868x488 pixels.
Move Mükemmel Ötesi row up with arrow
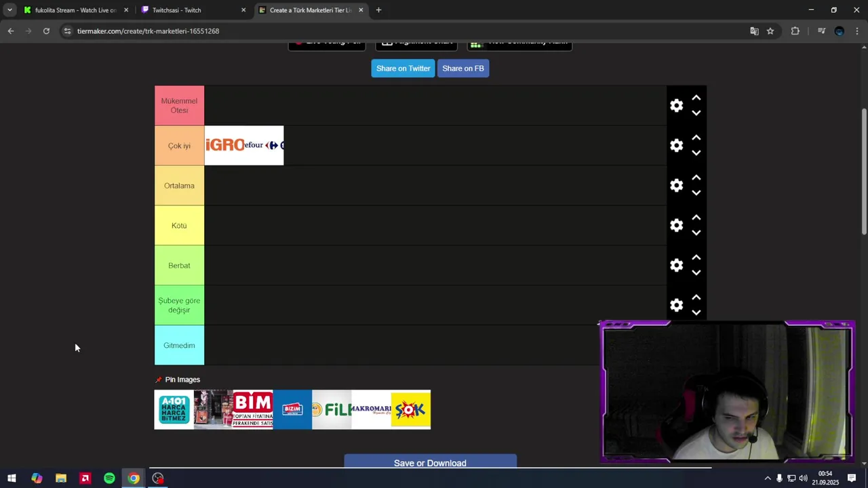pos(696,98)
